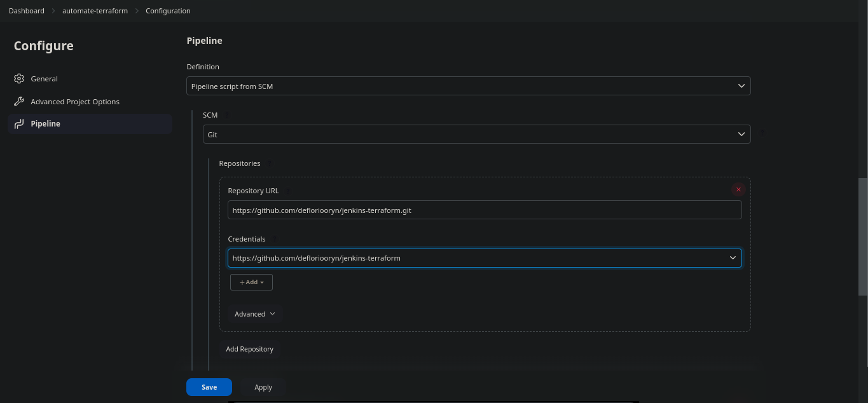Remove the repository with the red X

point(738,189)
